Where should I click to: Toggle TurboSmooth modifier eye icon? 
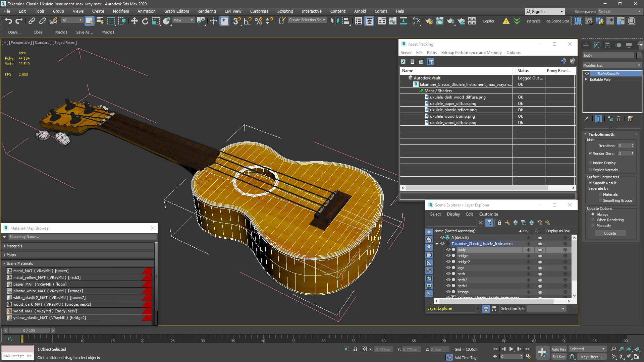[587, 74]
